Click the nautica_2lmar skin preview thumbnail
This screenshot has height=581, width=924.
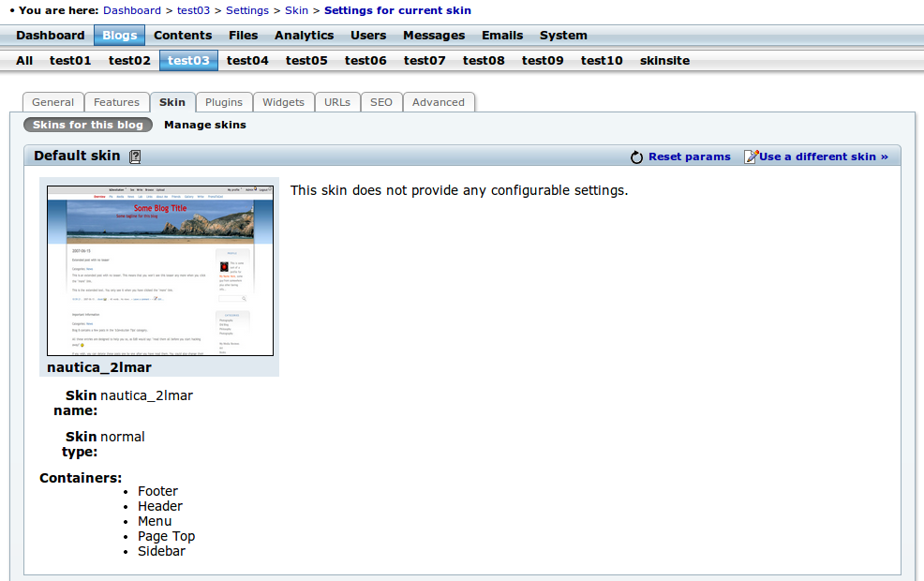point(160,271)
